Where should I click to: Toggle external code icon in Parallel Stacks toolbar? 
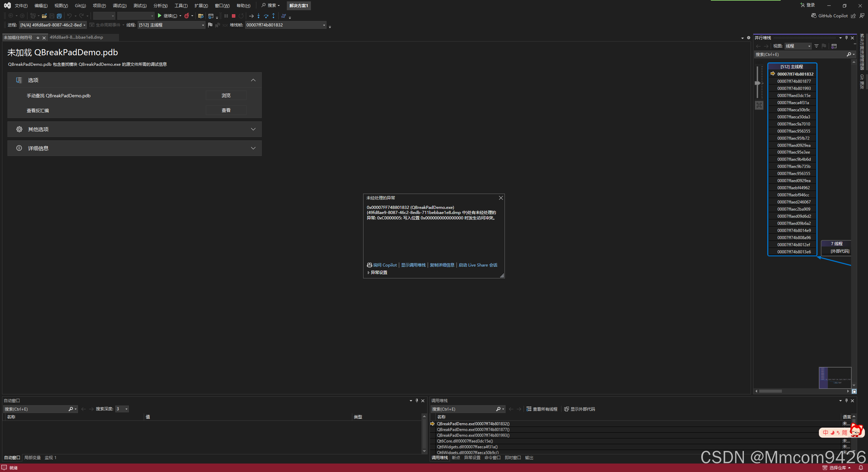coord(834,46)
